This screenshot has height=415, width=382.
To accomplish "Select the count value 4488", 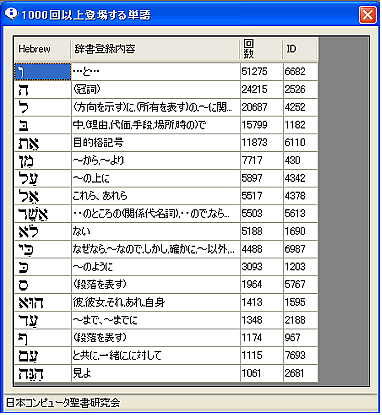I will click(262, 249).
